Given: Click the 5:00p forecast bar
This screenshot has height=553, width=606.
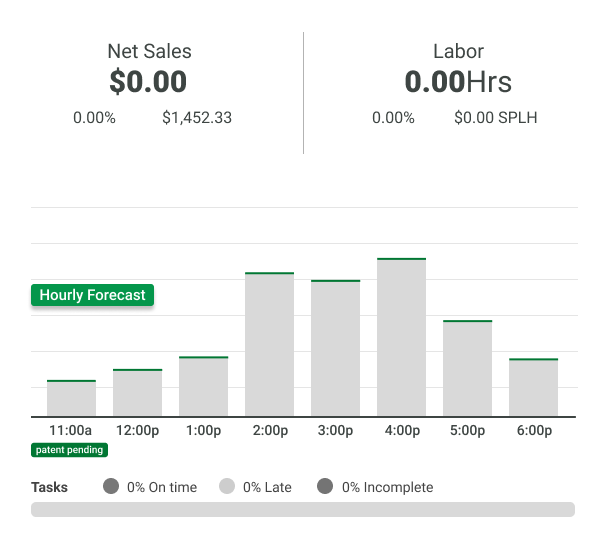Looking at the screenshot, I should tap(467, 368).
